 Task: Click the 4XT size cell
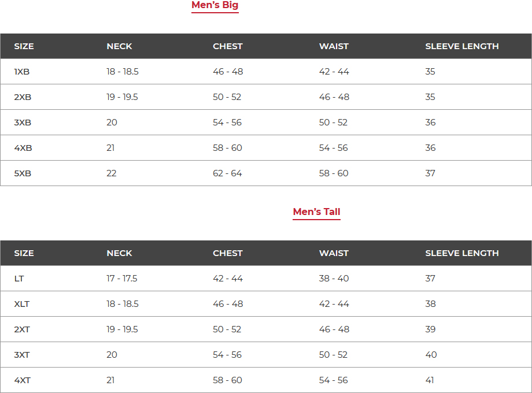tap(23, 380)
